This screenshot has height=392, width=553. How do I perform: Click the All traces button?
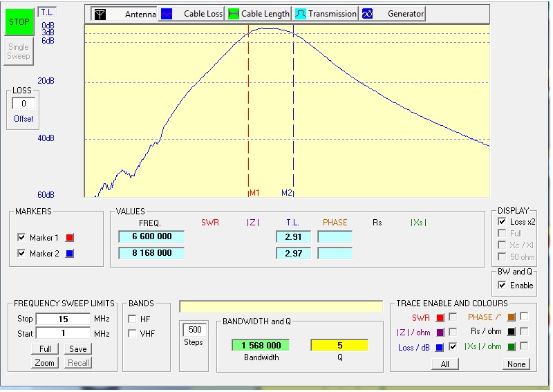(444, 364)
